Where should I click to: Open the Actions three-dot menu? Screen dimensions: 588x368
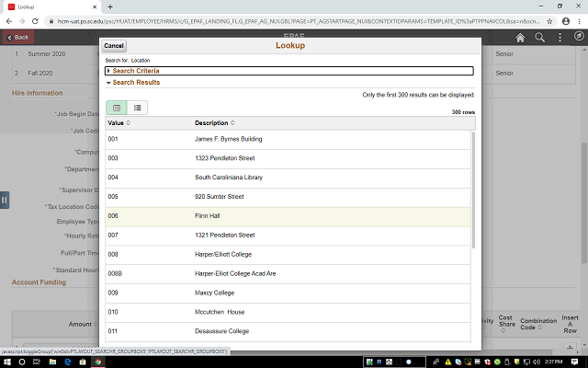560,37
